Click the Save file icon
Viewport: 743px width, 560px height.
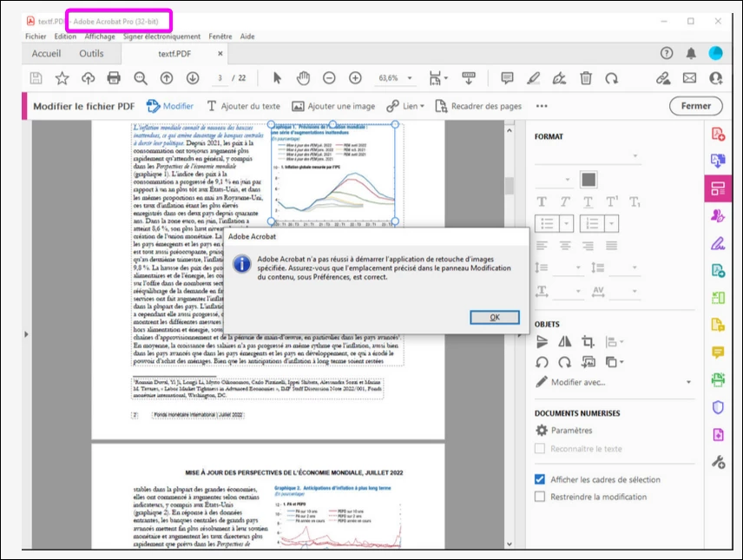pos(36,78)
